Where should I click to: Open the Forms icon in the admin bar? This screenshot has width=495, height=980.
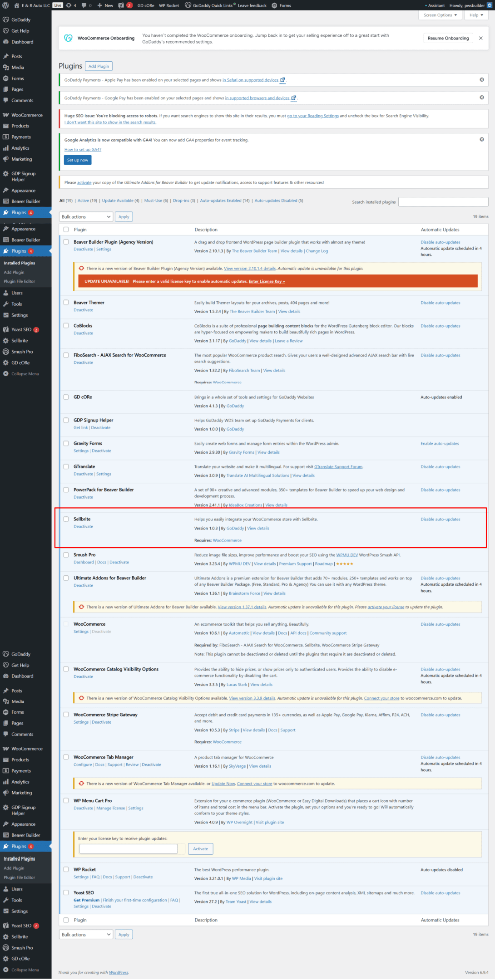click(x=274, y=5)
